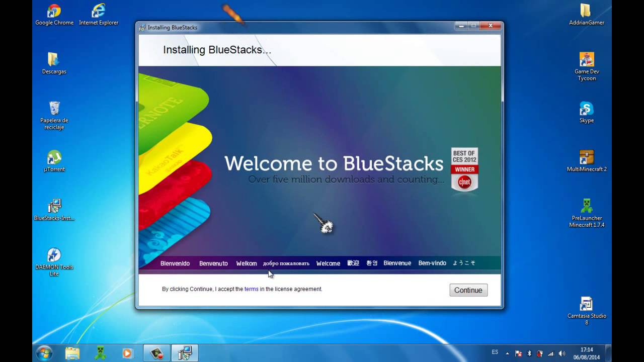
Task: Select the µTorrent desktop shortcut
Action: tap(54, 161)
